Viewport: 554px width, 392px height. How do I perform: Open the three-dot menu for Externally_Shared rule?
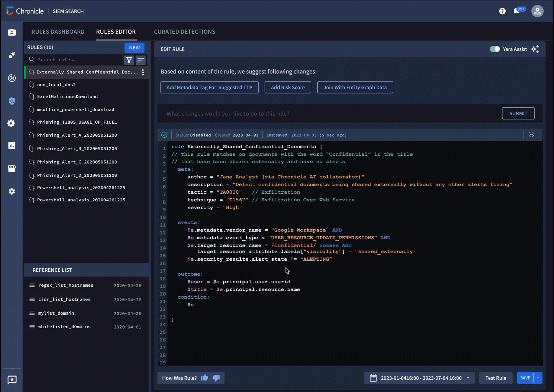pyautogui.click(x=143, y=72)
